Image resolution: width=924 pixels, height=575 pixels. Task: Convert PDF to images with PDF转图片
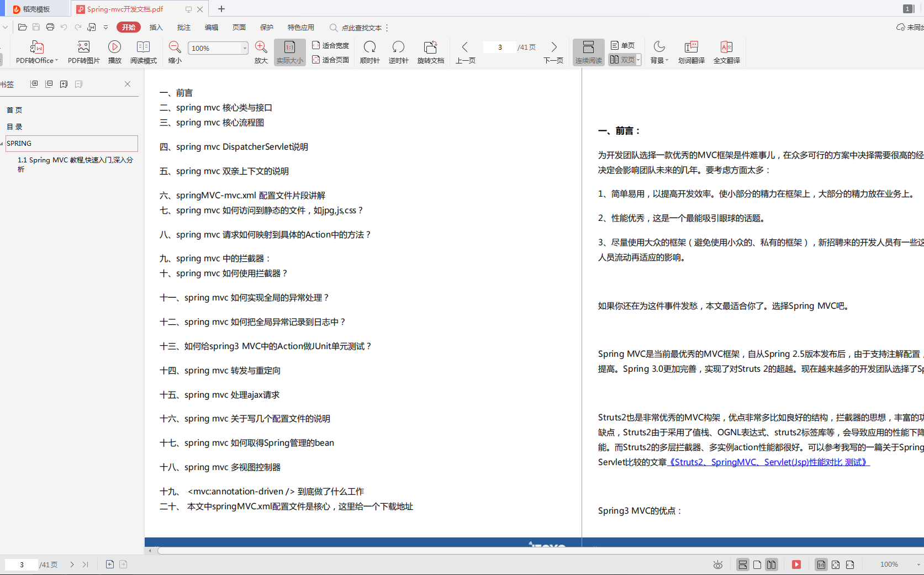(83, 52)
